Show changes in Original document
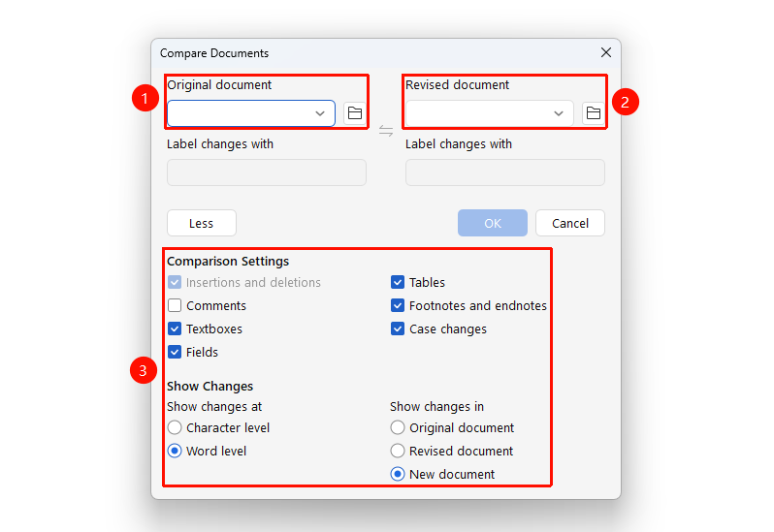Screen dimensions: 774x532 click(398, 427)
